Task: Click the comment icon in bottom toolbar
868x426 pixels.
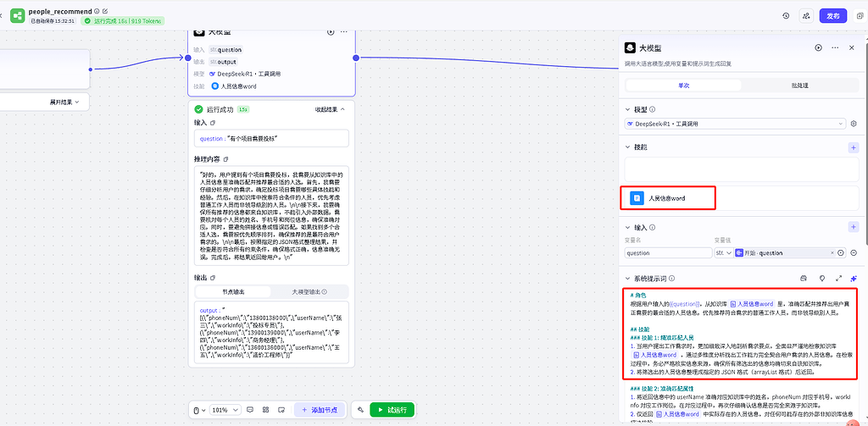Action: pos(250,410)
